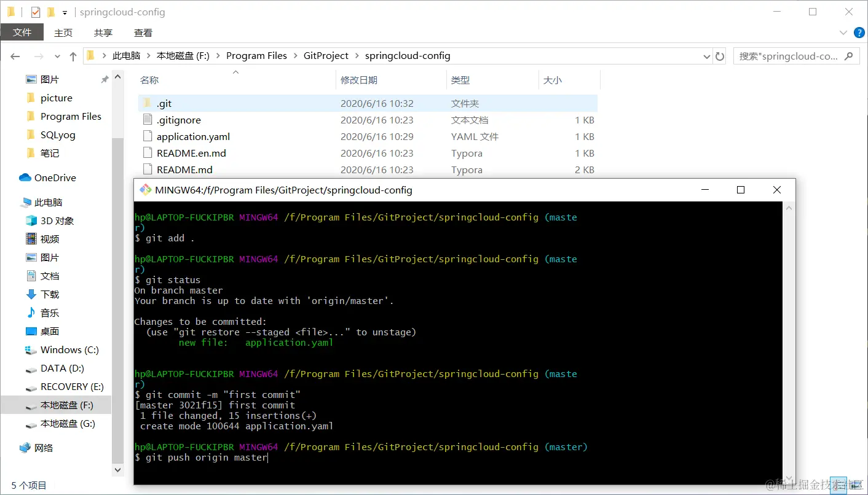
Task: Switch to the 查看 ribbon tab
Action: pos(143,33)
